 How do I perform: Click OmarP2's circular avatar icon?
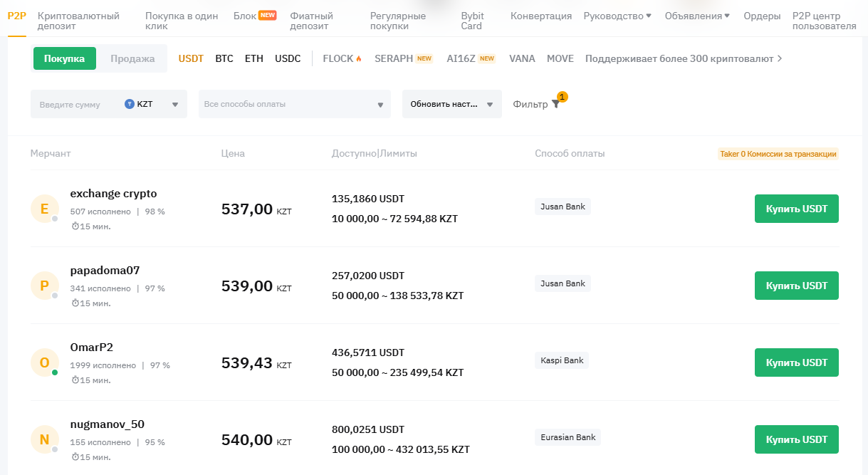coord(44,362)
